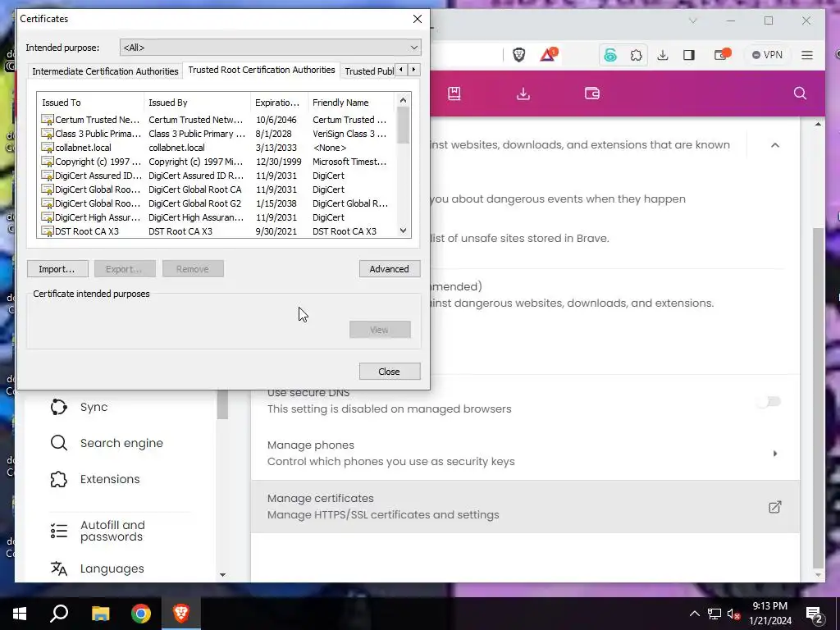Click the Import button
Screen dimensions: 840x630
[57, 269]
